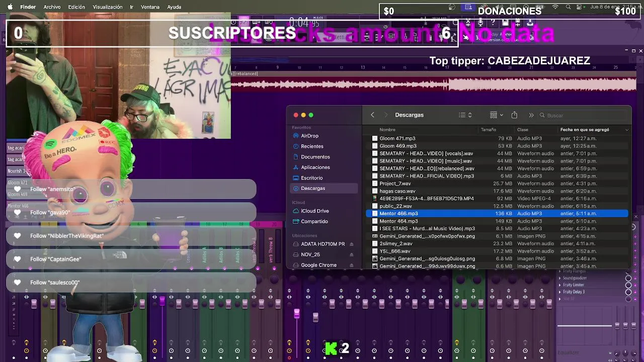Click the public_22.wav file icon
The height and width of the screenshot is (362, 644).
click(x=374, y=206)
